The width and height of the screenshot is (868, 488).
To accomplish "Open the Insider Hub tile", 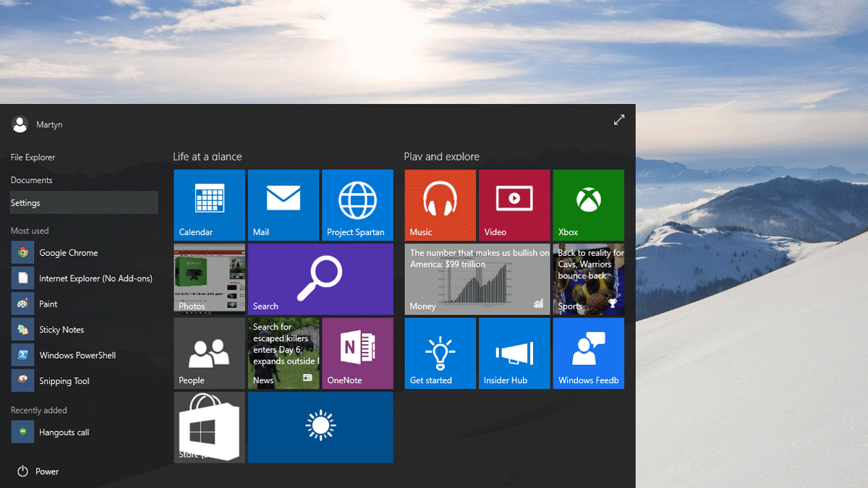I will click(514, 354).
